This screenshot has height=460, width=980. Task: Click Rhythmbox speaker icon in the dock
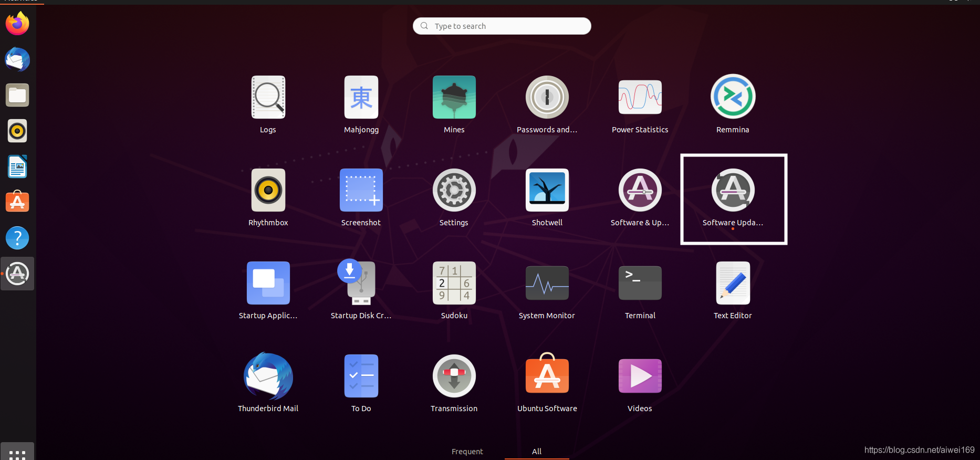tap(17, 131)
